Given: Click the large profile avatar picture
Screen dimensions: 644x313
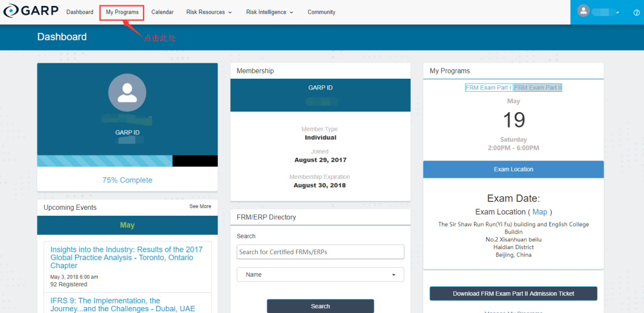Looking at the screenshot, I should 128,92.
